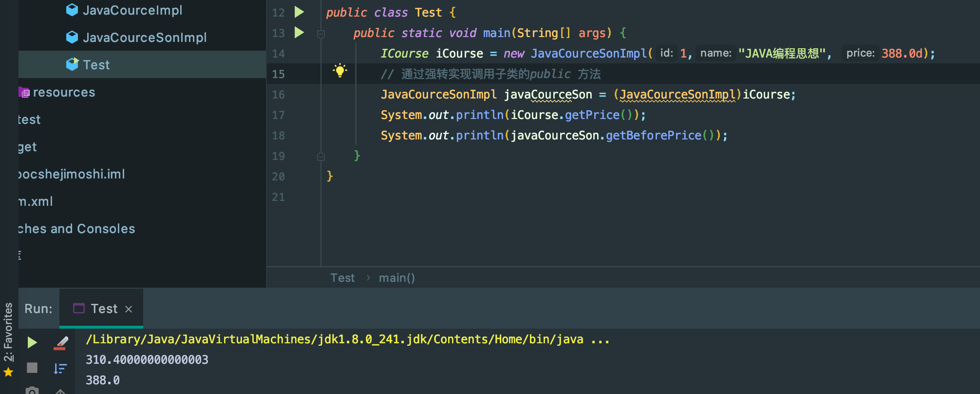Select the m.xml file in project tree
This screenshot has height=394, width=980.
point(36,201)
